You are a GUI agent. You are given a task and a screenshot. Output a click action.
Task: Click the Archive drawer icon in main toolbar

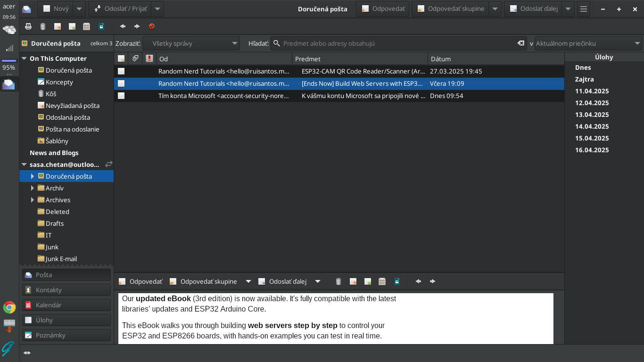(87, 26)
